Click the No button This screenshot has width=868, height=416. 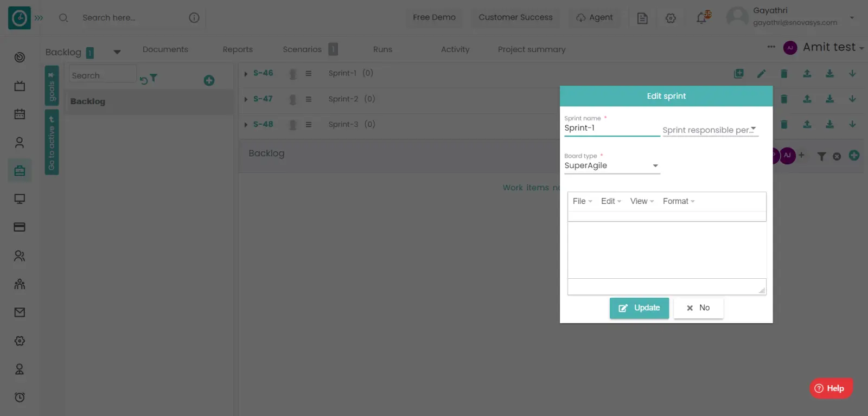[x=698, y=308]
